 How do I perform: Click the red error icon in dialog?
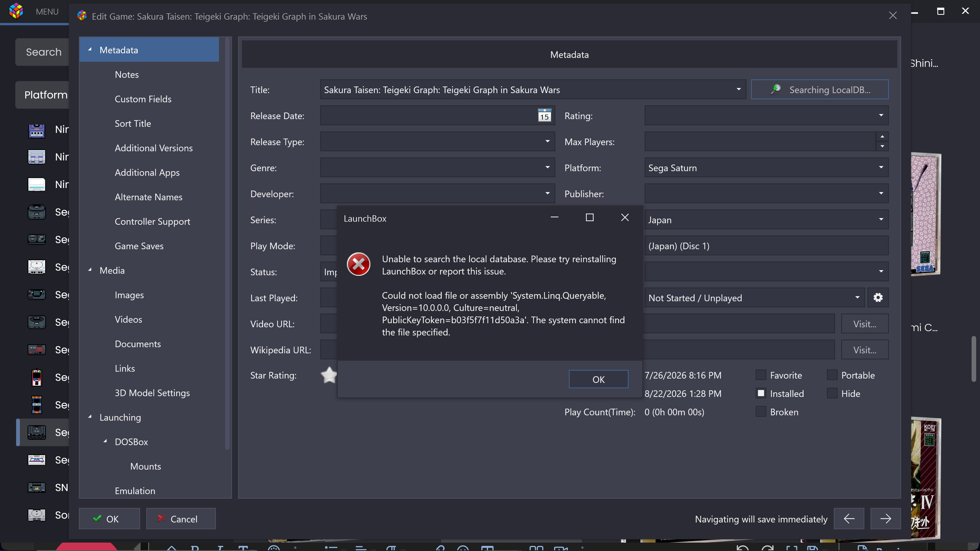358,265
